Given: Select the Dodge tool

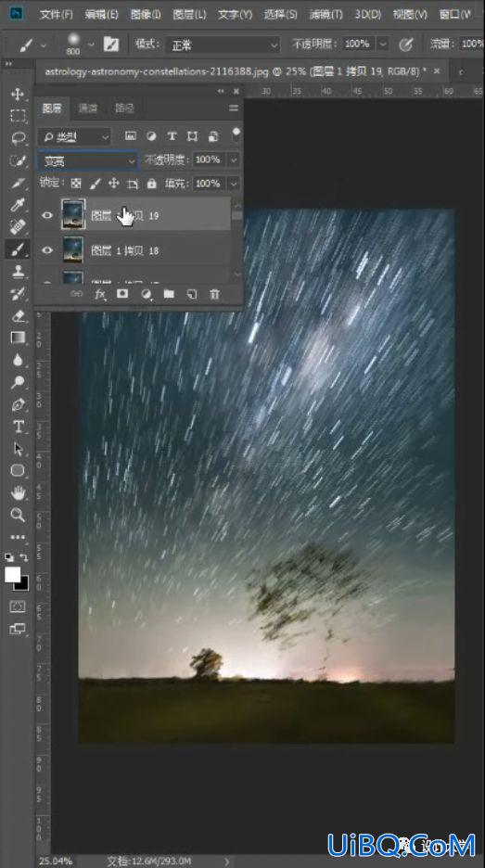Looking at the screenshot, I should tap(18, 382).
